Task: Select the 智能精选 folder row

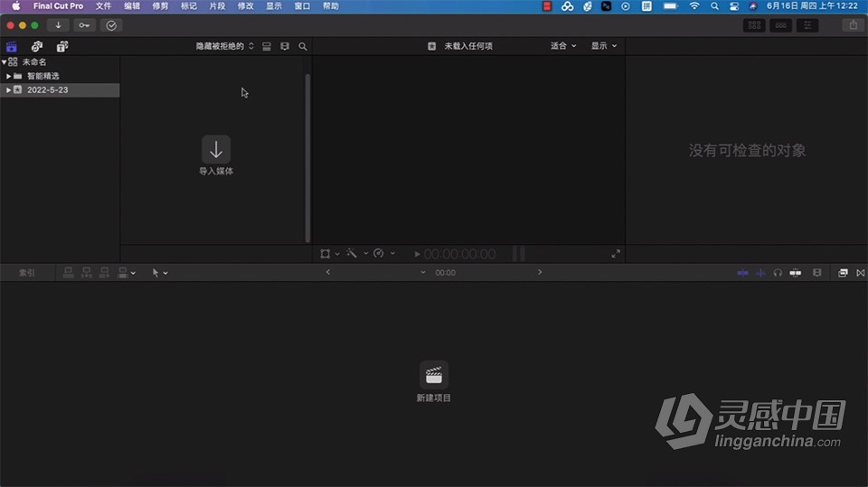Action: click(x=60, y=76)
